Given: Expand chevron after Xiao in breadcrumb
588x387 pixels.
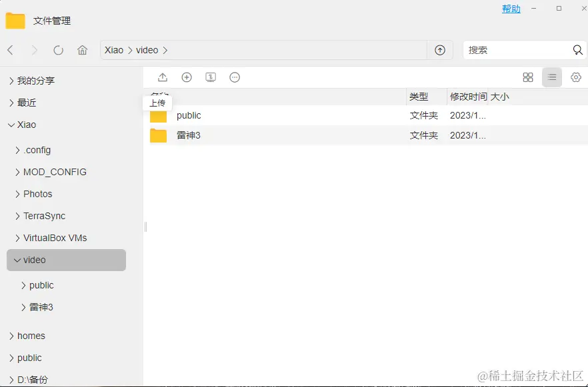Looking at the screenshot, I should coord(130,50).
